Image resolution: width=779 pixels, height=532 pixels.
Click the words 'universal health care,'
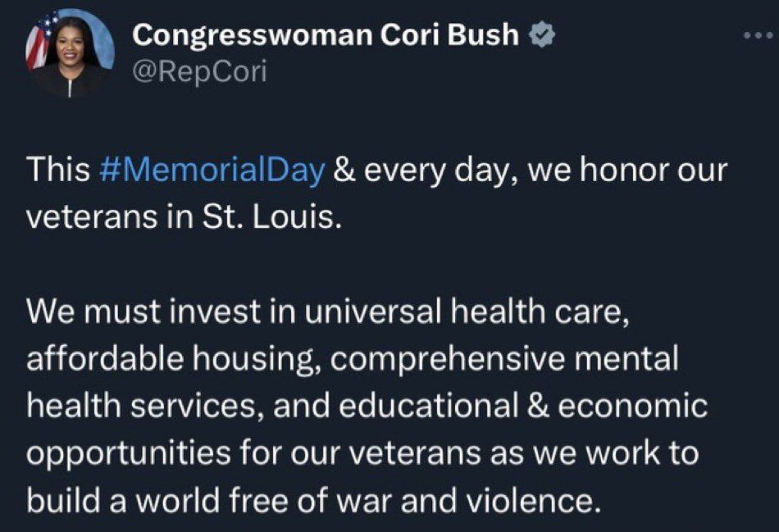point(467,312)
